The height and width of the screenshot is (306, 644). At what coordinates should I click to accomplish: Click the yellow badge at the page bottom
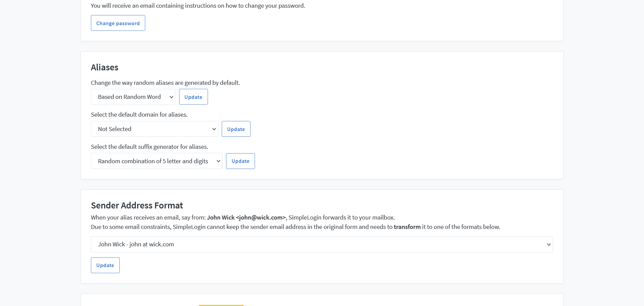(x=221, y=305)
